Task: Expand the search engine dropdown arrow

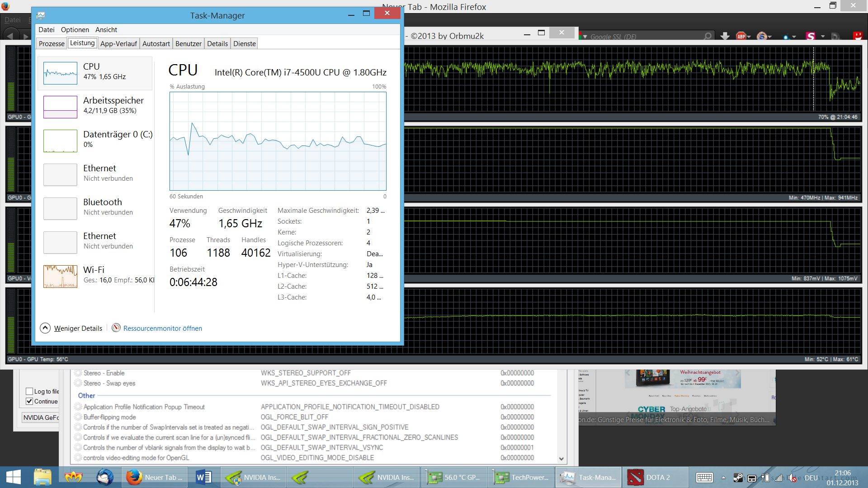Action: (x=585, y=37)
